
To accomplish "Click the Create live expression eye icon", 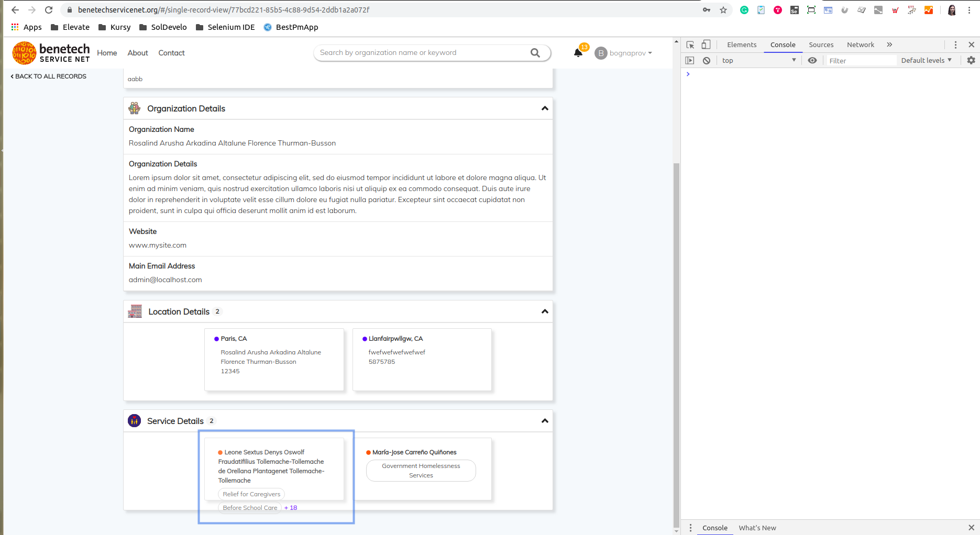I will point(812,60).
